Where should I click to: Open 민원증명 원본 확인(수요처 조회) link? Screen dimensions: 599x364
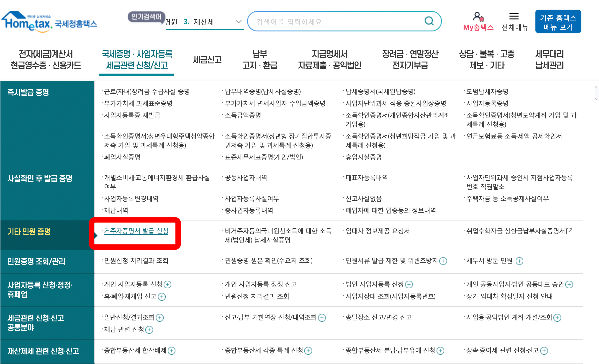point(269,261)
